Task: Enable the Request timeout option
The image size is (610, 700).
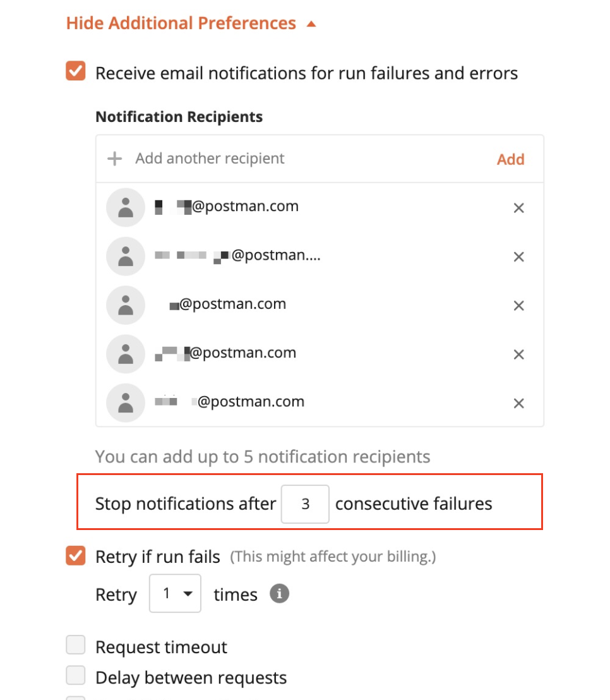Action: coord(76,646)
